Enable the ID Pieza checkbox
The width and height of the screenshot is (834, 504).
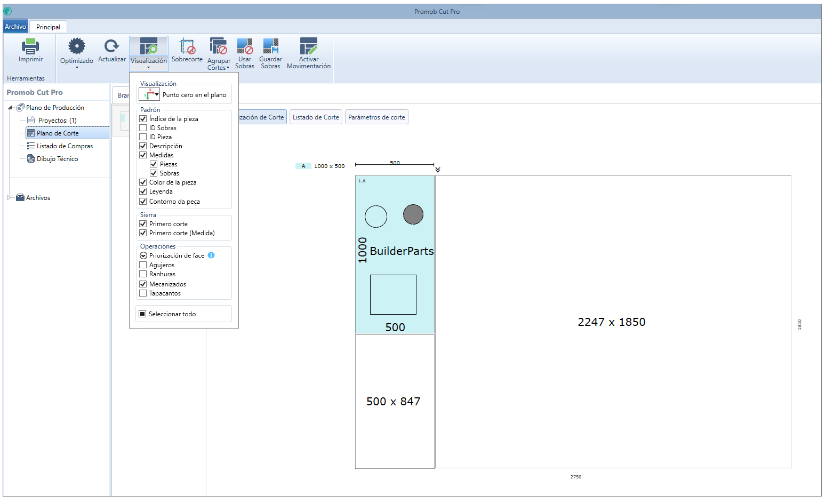coord(143,137)
